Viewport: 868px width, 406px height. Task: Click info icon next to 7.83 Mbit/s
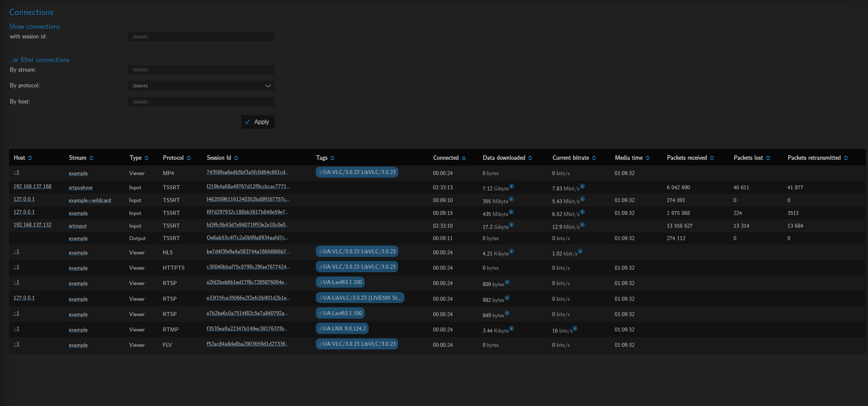(x=583, y=186)
